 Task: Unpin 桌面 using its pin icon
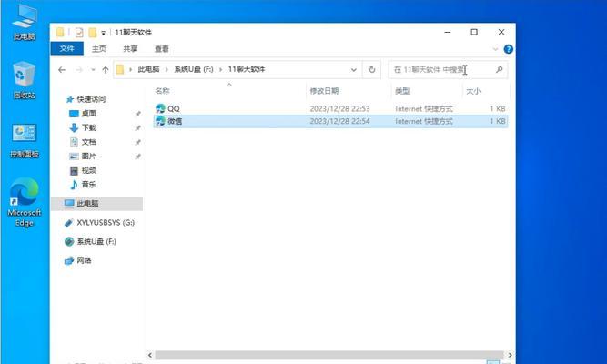pyautogui.click(x=137, y=114)
